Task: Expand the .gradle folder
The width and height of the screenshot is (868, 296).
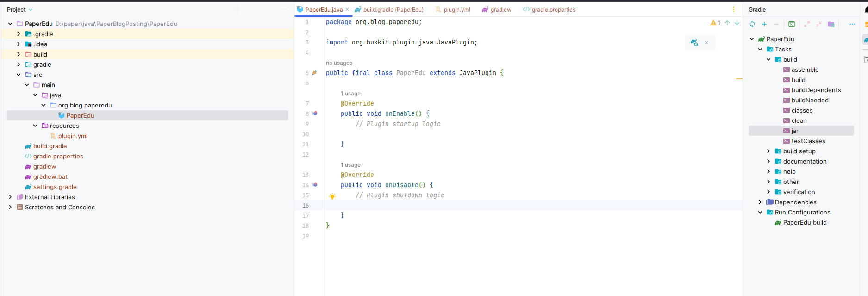Action: pyautogui.click(x=19, y=34)
